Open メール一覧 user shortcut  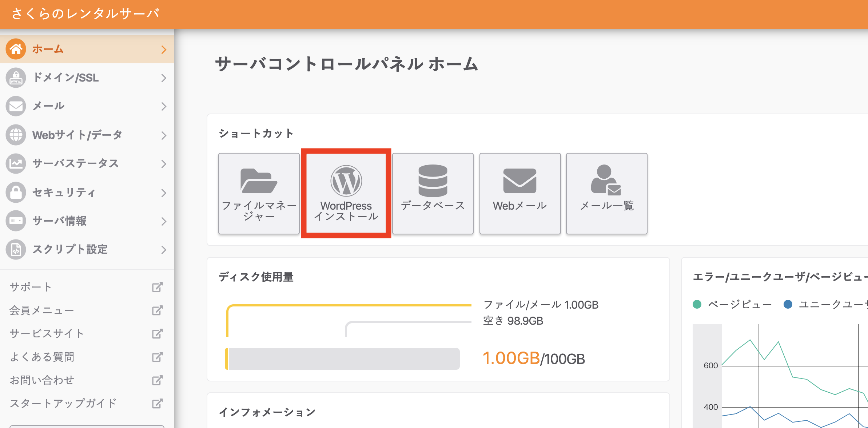pyautogui.click(x=607, y=193)
